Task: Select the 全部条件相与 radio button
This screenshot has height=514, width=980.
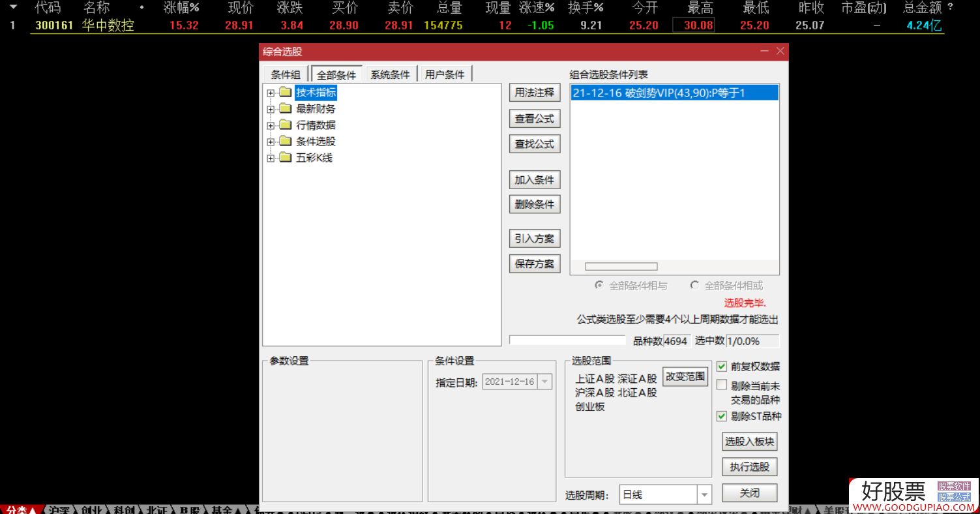Action: click(599, 286)
